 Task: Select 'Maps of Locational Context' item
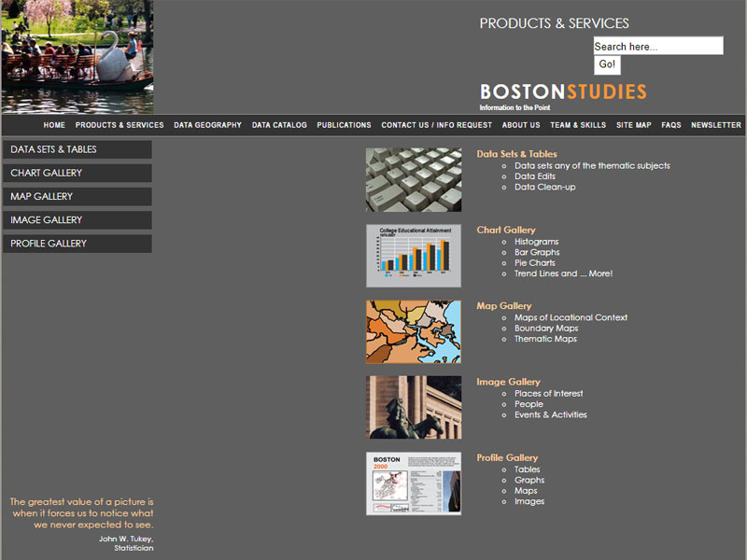coord(571,317)
